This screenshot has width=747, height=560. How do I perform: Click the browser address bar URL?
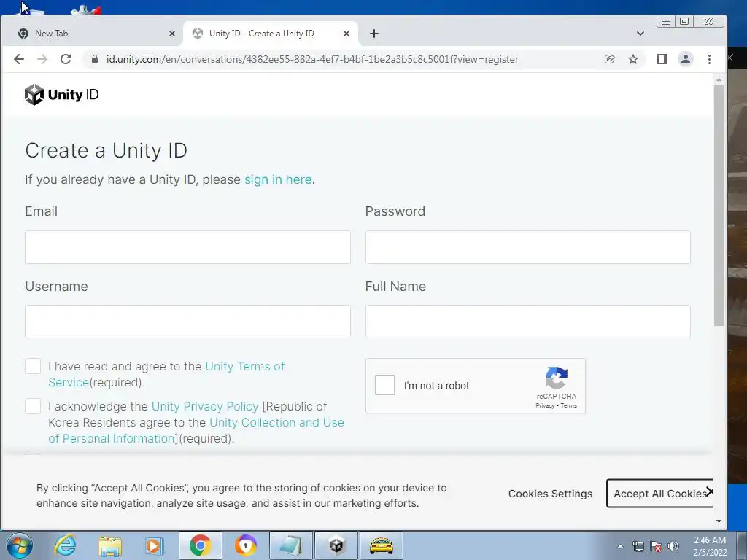tap(312, 59)
